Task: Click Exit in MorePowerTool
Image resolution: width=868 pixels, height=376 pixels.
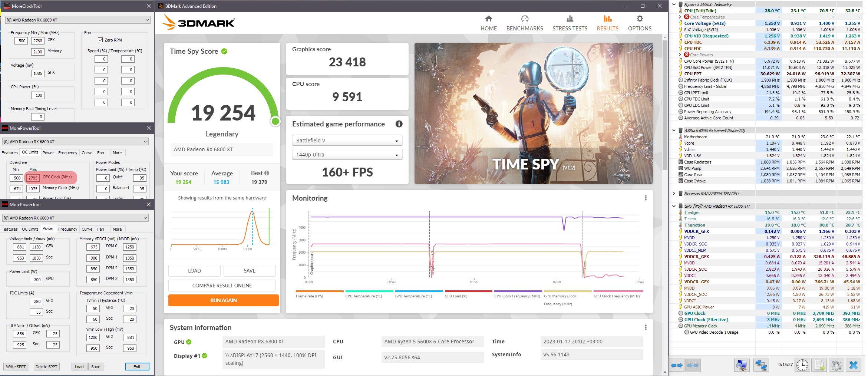Action: point(137,367)
